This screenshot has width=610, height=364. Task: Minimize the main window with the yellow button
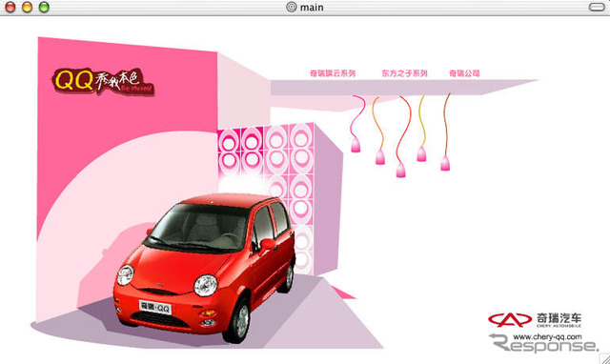27,7
